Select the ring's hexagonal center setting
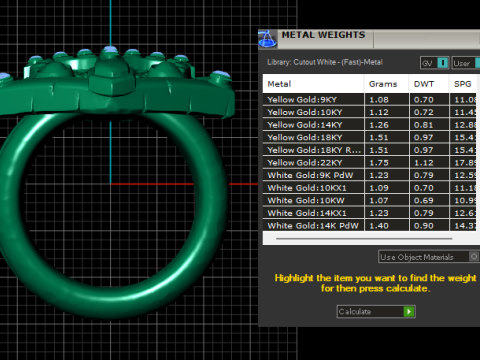The height and width of the screenshot is (360, 480). tap(112, 78)
